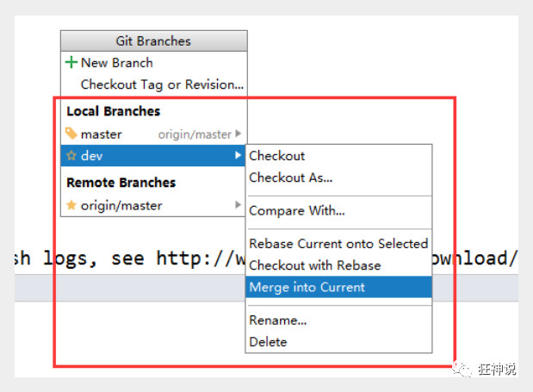Select Rebase Current onto Selected
The height and width of the screenshot is (392, 533).
coord(338,244)
